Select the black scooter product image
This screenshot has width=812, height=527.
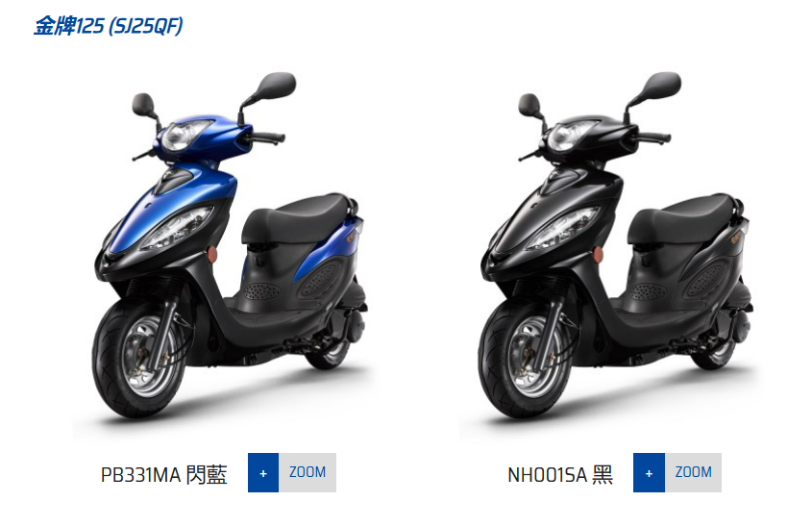click(615, 245)
